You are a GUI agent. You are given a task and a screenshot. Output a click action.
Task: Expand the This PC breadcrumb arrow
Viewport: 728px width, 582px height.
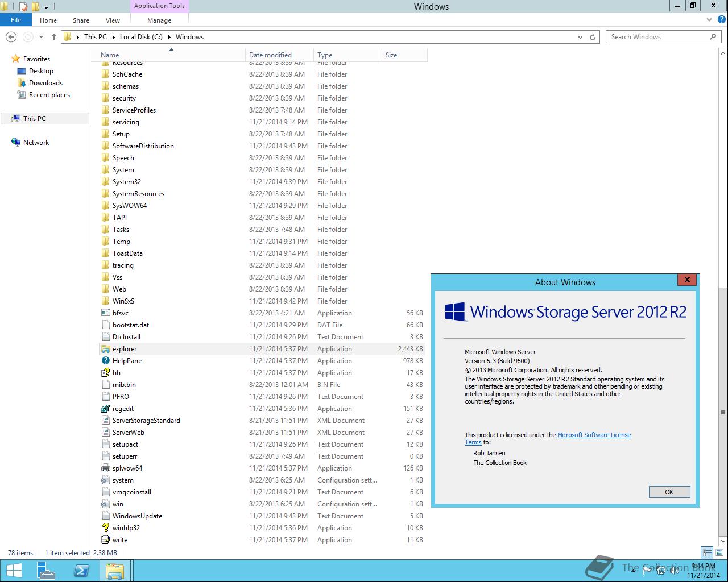tap(113, 37)
